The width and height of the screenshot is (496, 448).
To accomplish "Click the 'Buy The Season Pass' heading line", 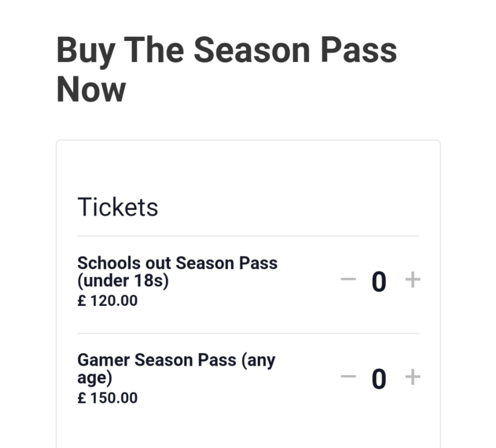I will coord(226,50).
